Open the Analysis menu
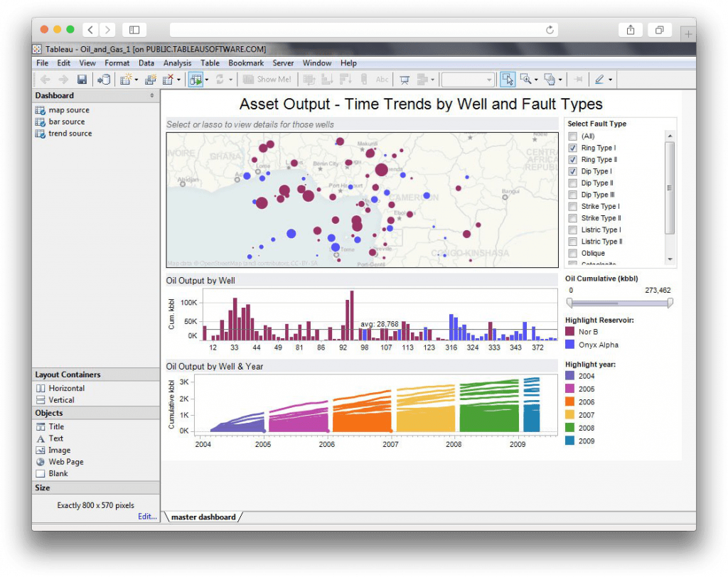The width and height of the screenshot is (728, 577). tap(176, 63)
